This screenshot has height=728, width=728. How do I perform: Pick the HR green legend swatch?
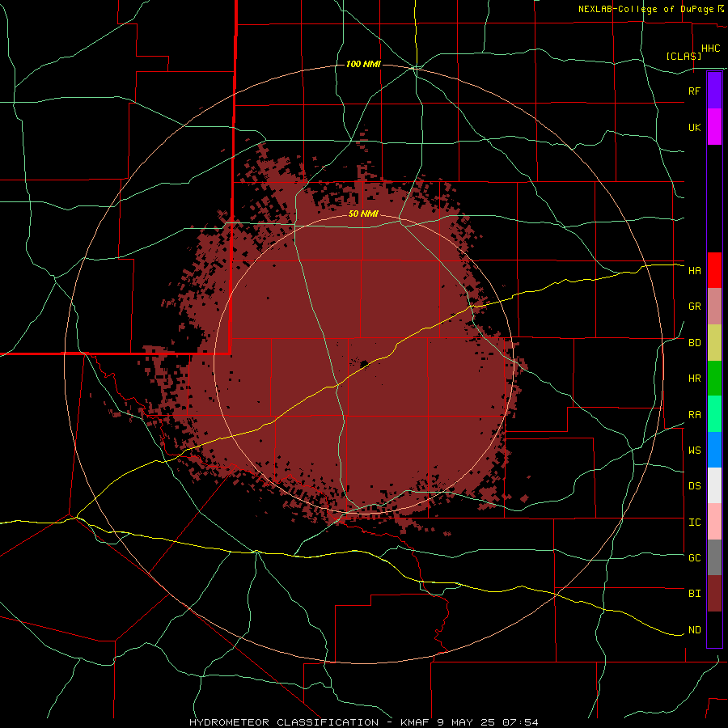[714, 378]
